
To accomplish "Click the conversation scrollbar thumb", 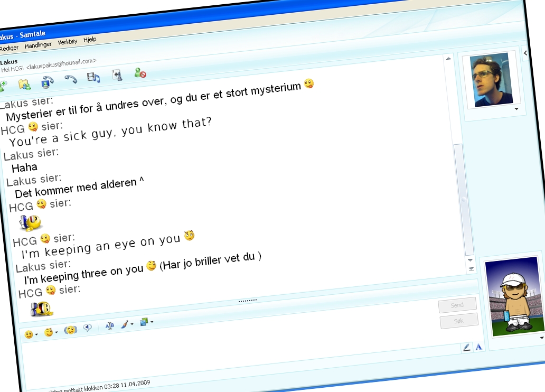I will (x=463, y=199).
